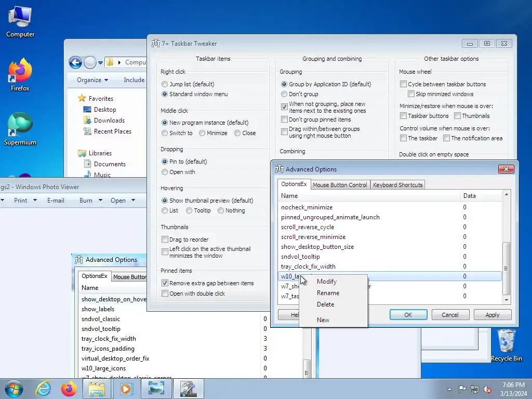532x399 pixels.
Task: Select middle click Minimize option
Action: click(202, 133)
